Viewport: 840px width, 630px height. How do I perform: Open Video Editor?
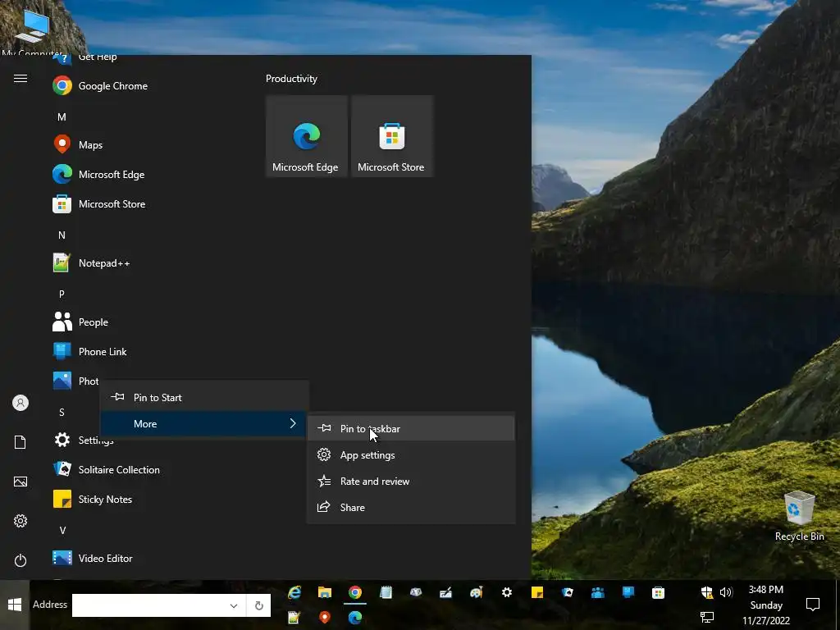pos(92,558)
